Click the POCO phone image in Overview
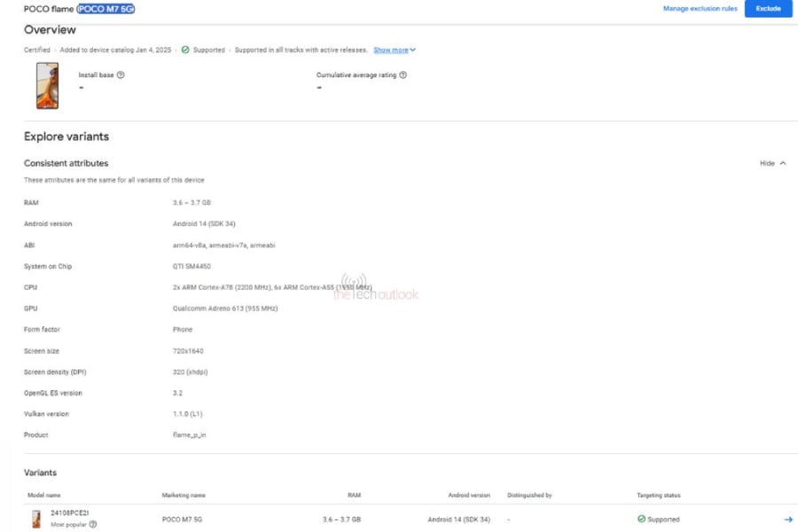The width and height of the screenshot is (798, 532). 47,85
